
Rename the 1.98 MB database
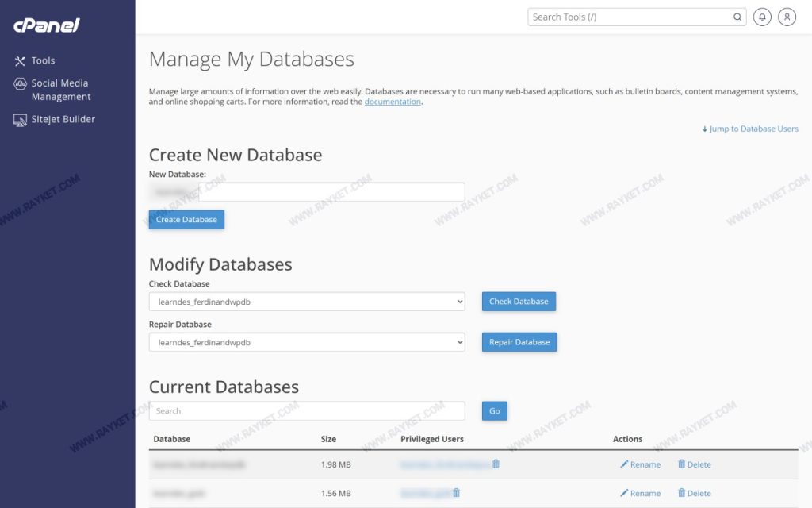tap(640, 464)
